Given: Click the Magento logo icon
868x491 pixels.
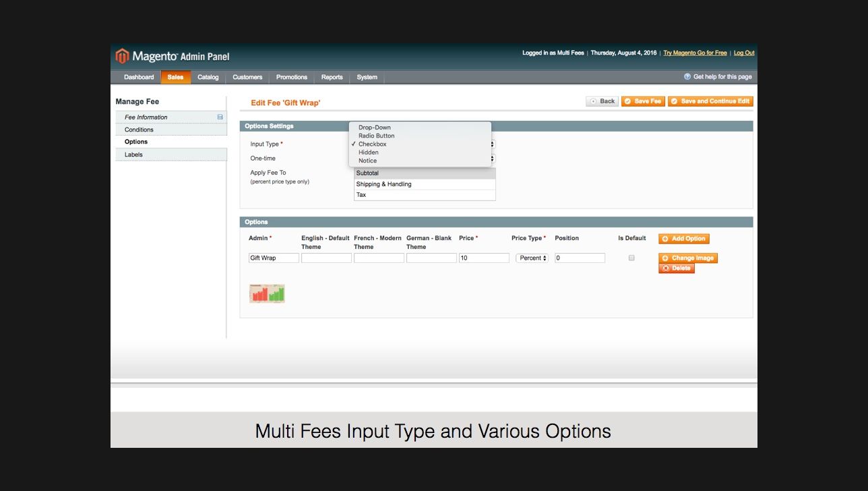Looking at the screenshot, I should point(122,56).
